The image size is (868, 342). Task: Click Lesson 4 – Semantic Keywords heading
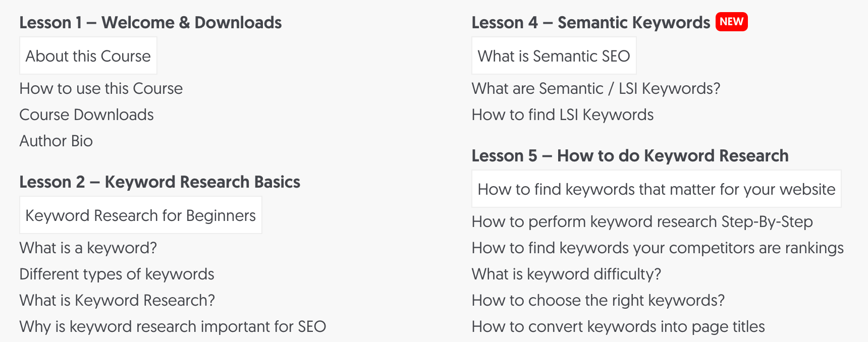(x=590, y=23)
